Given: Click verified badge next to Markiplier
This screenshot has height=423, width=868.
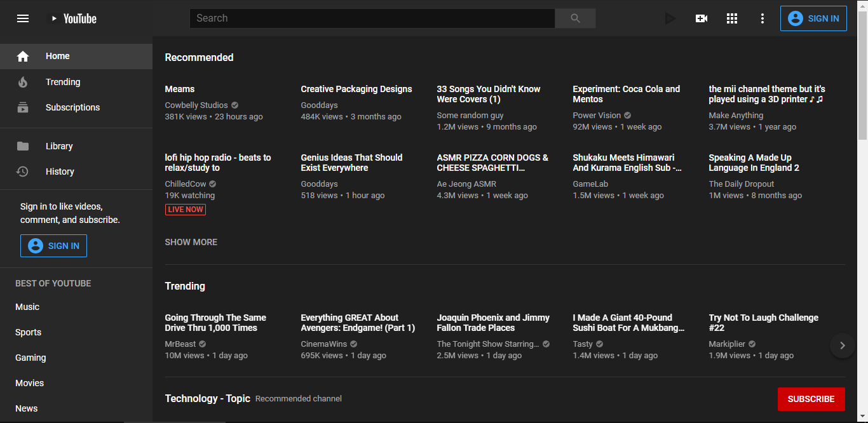Looking at the screenshot, I should click(752, 344).
